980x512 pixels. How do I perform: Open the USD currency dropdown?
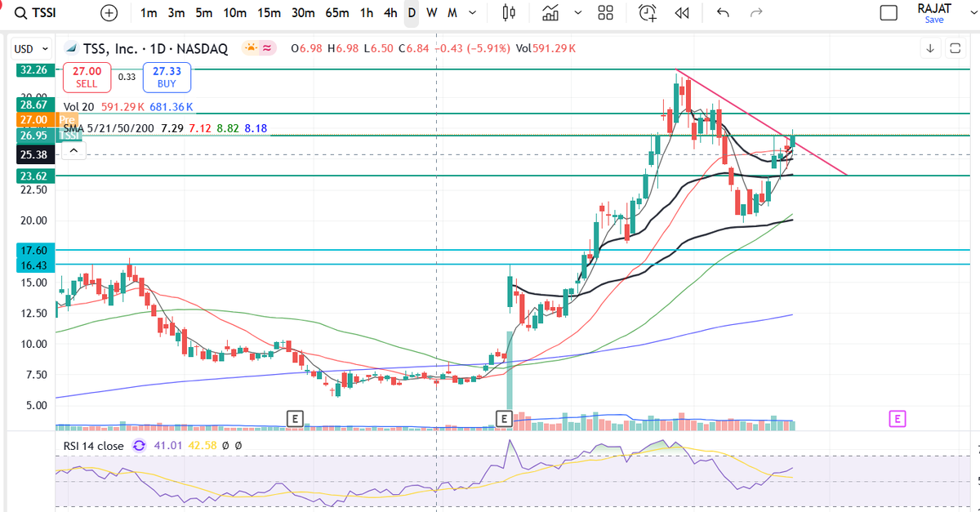click(x=32, y=49)
